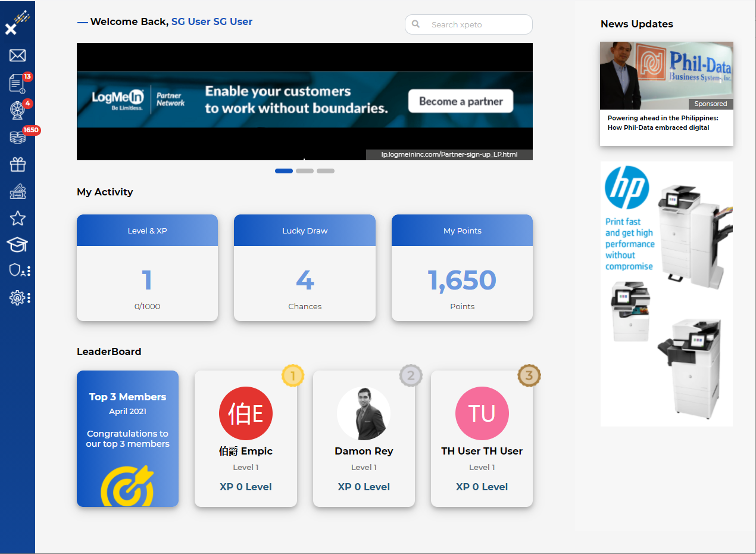Open TH User TH User leaderboard name
The height and width of the screenshot is (554, 756).
pos(482,451)
